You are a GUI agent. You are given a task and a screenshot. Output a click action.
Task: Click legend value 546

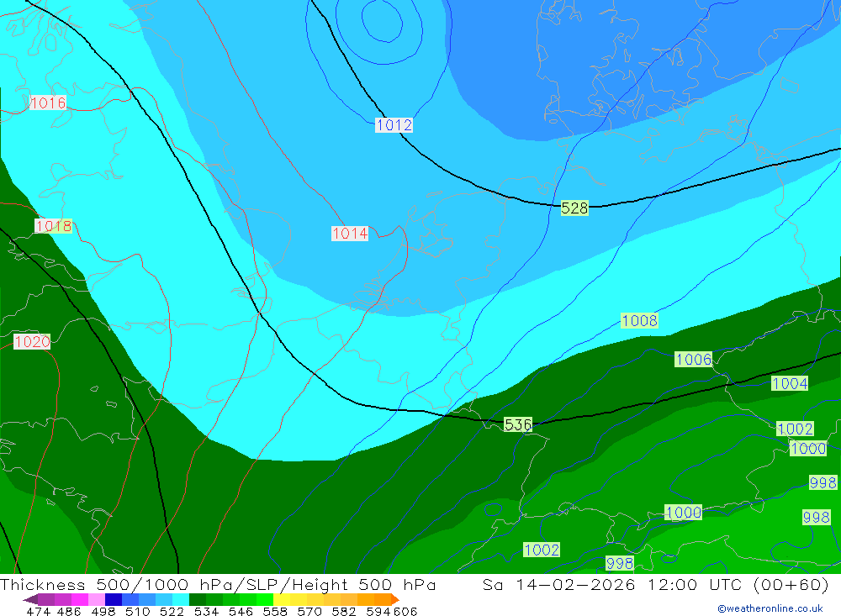[241, 611]
